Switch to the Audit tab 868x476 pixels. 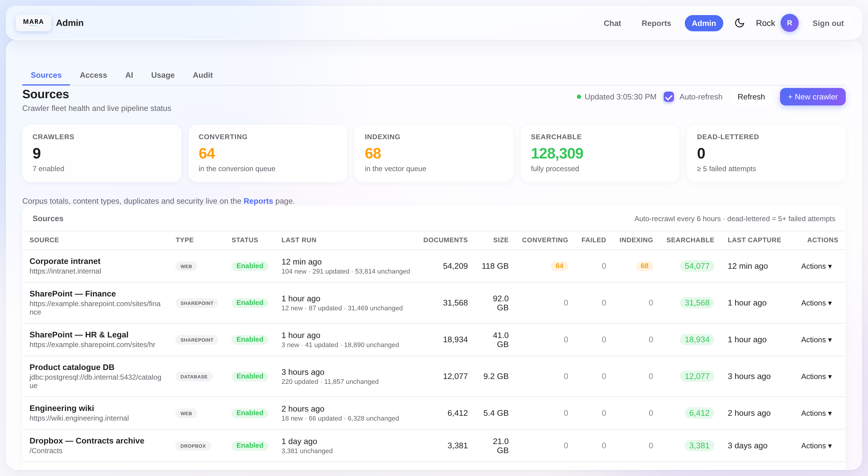pos(203,75)
